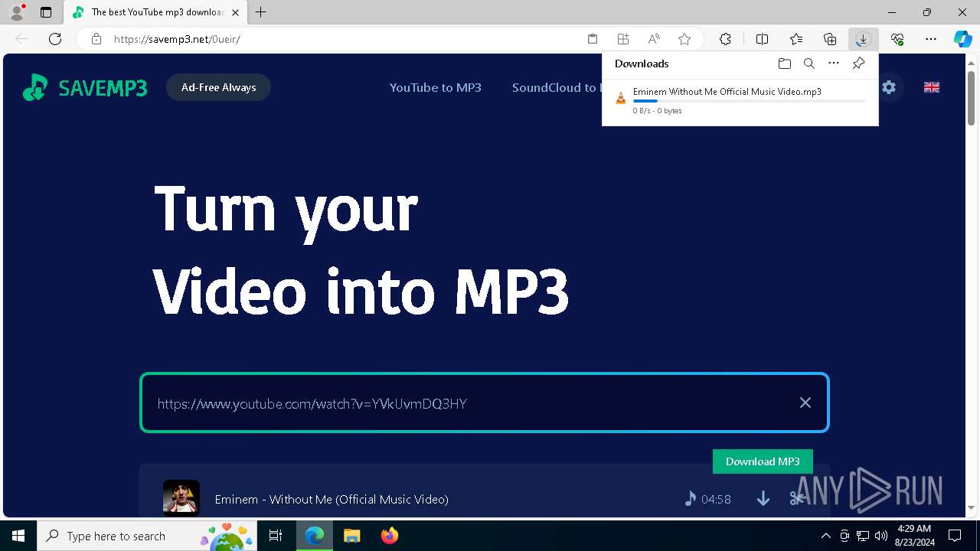
Task: Close the current browser tab
Action: tap(235, 12)
